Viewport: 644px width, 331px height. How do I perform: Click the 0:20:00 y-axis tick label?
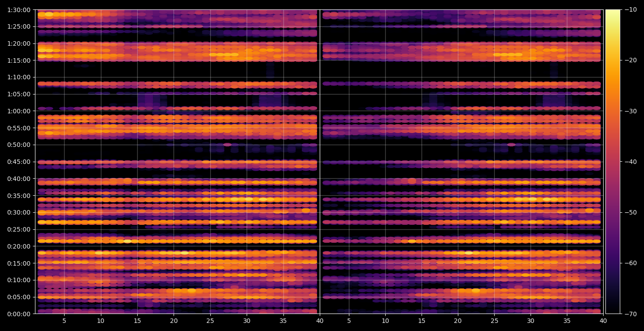(x=19, y=246)
